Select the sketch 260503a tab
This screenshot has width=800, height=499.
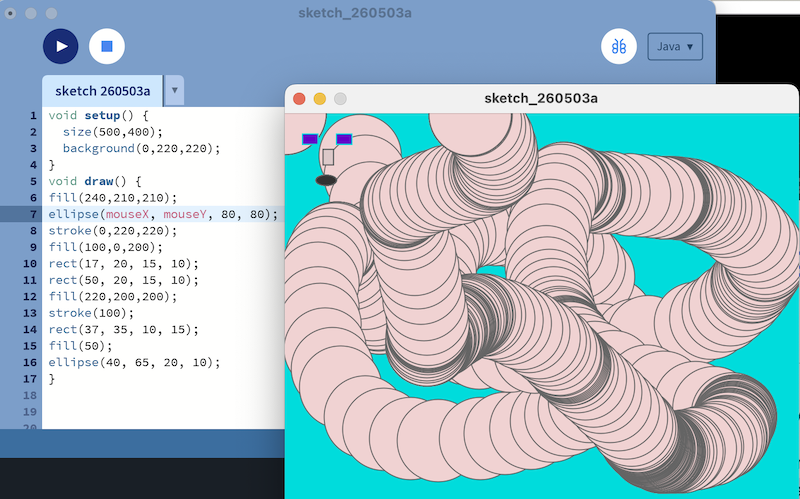click(x=103, y=91)
